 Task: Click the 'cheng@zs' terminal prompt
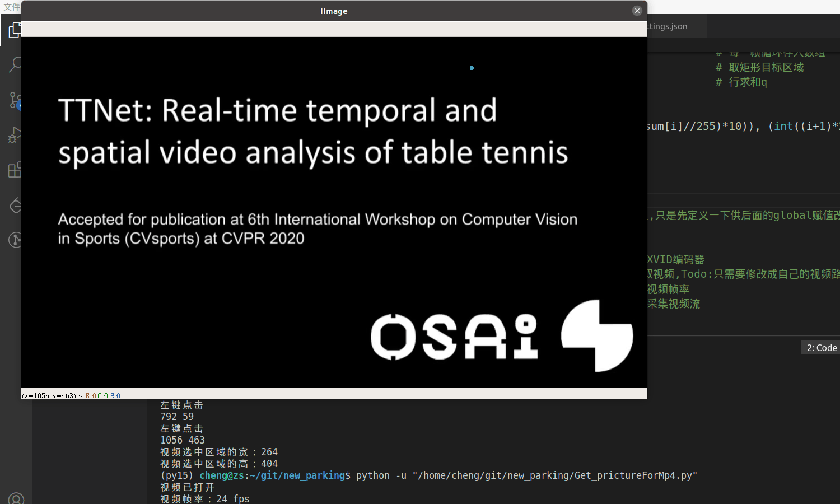[222, 475]
